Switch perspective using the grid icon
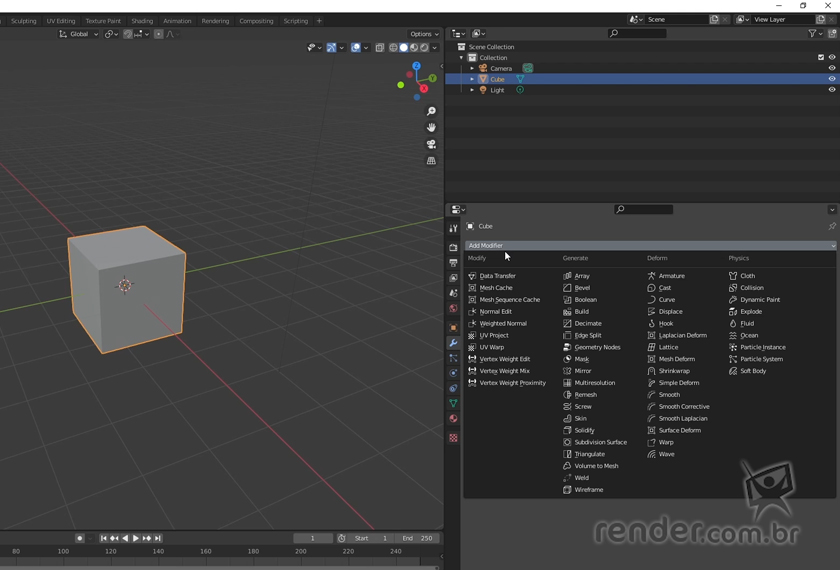 [431, 161]
